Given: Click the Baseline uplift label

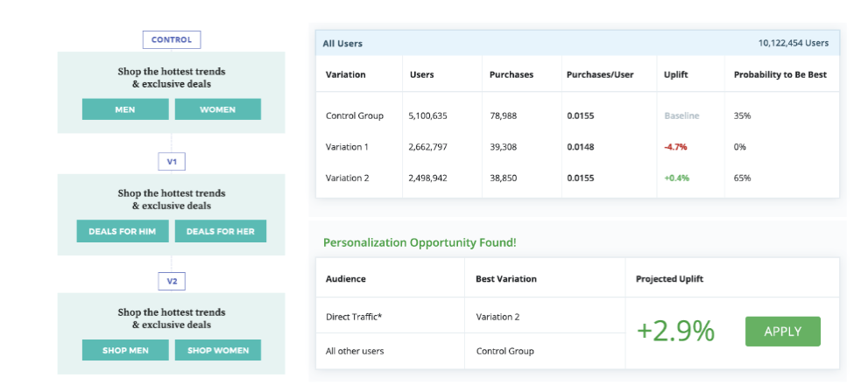Looking at the screenshot, I should [x=681, y=116].
